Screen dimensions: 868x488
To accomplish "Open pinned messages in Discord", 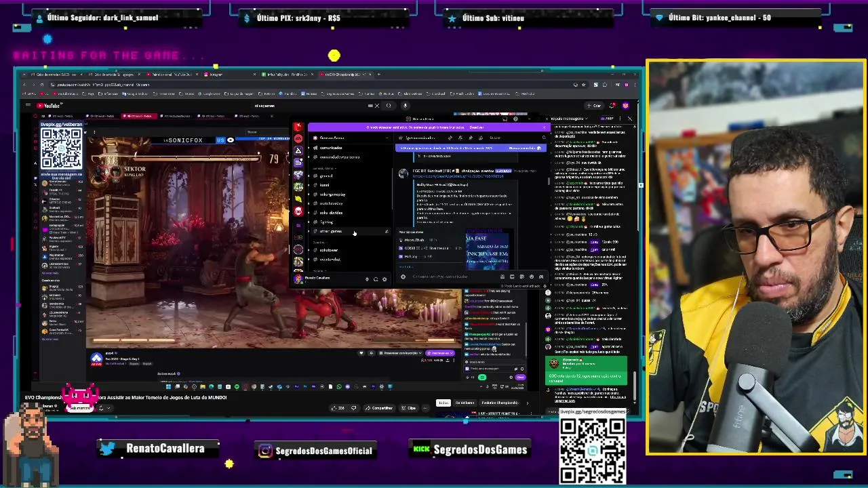I will (x=471, y=138).
